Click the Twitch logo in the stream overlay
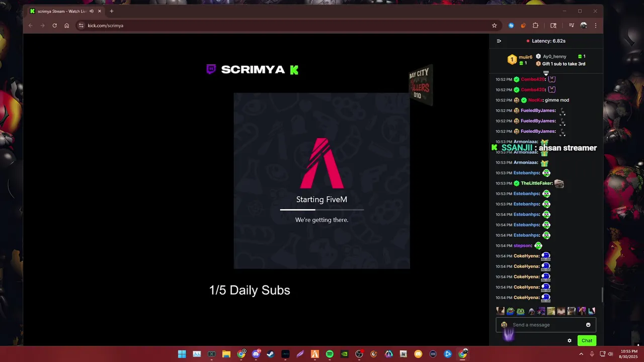 point(211,69)
